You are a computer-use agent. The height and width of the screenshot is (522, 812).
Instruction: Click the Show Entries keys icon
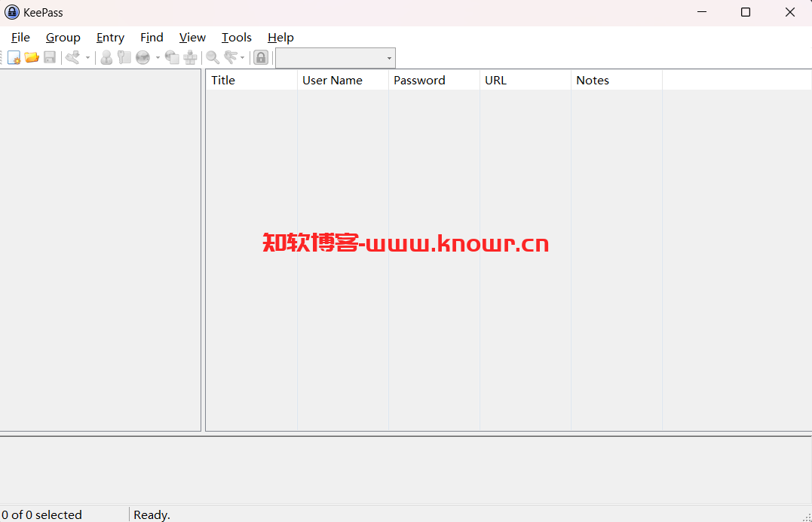tap(231, 57)
